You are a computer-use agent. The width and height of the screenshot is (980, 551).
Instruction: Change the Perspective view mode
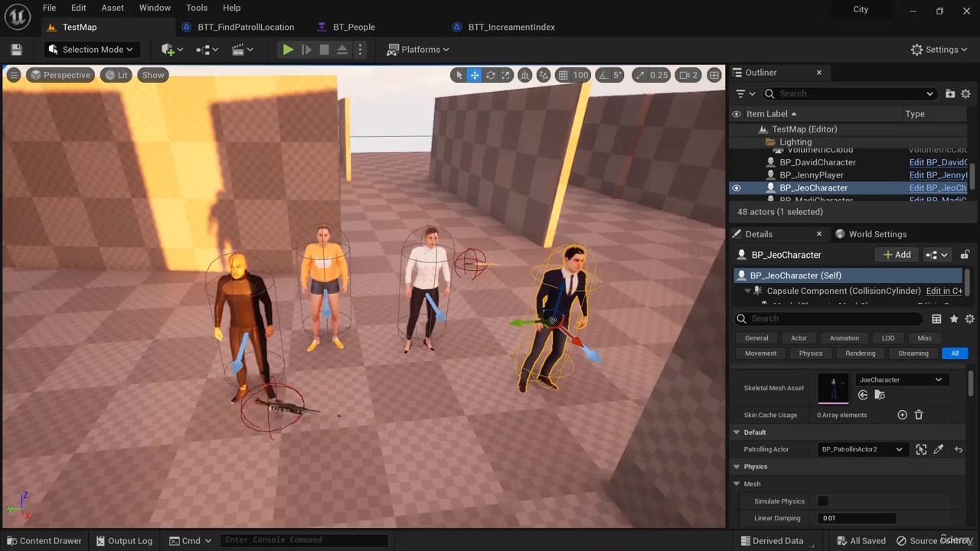click(60, 75)
